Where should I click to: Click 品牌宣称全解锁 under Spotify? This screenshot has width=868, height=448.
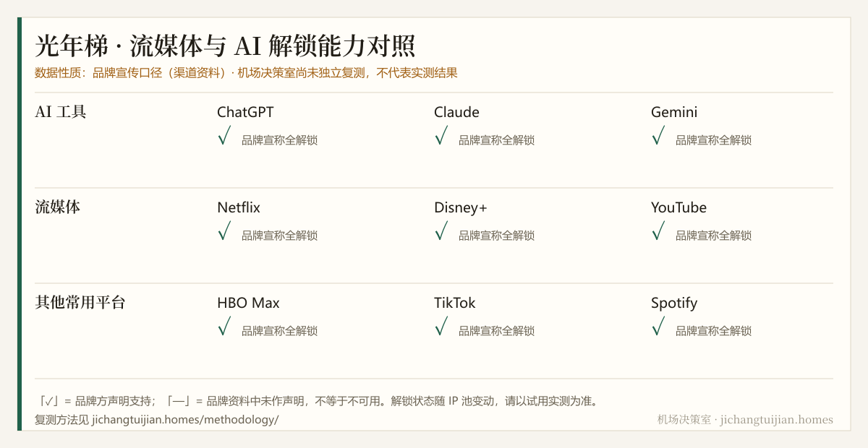tap(713, 331)
